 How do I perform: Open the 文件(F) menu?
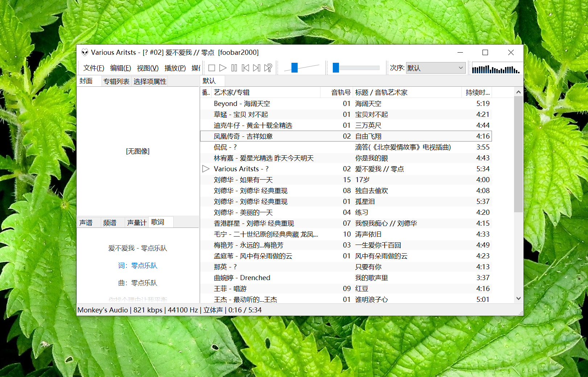point(94,68)
